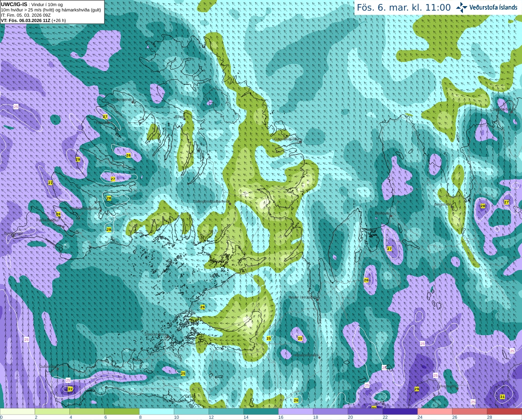Pick the 2–4 m/s light green legend swatch

coord(52,411)
